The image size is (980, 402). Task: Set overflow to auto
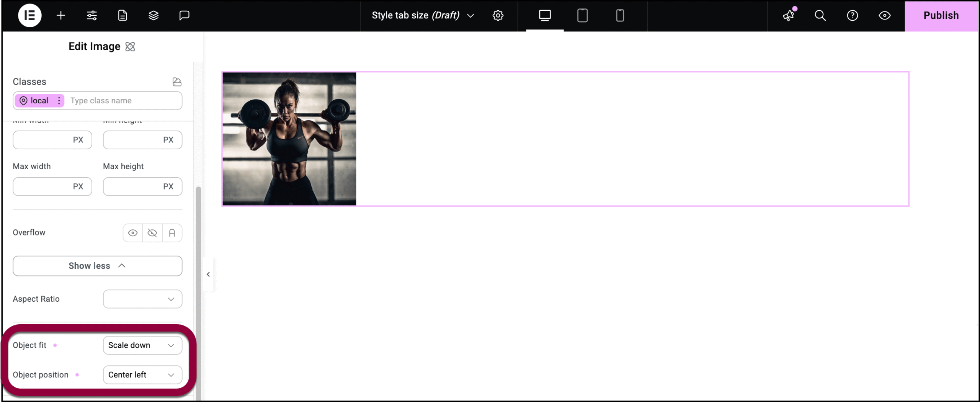tap(172, 233)
